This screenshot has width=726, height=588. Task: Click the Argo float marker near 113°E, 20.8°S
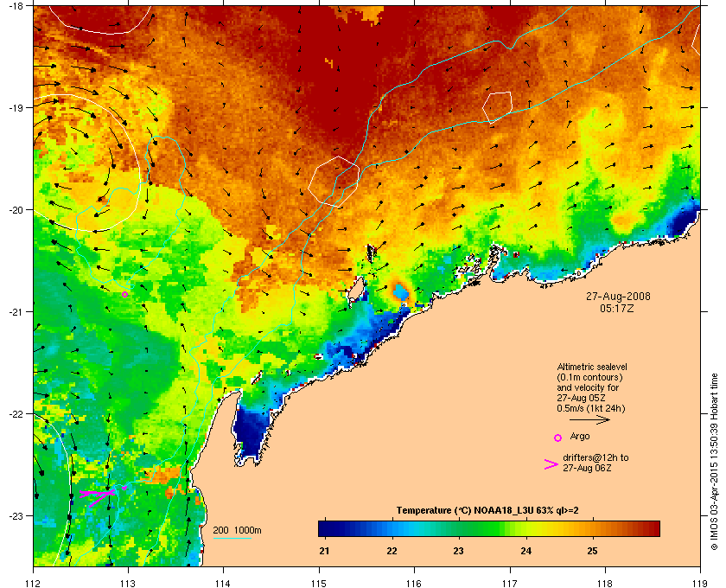(124, 294)
